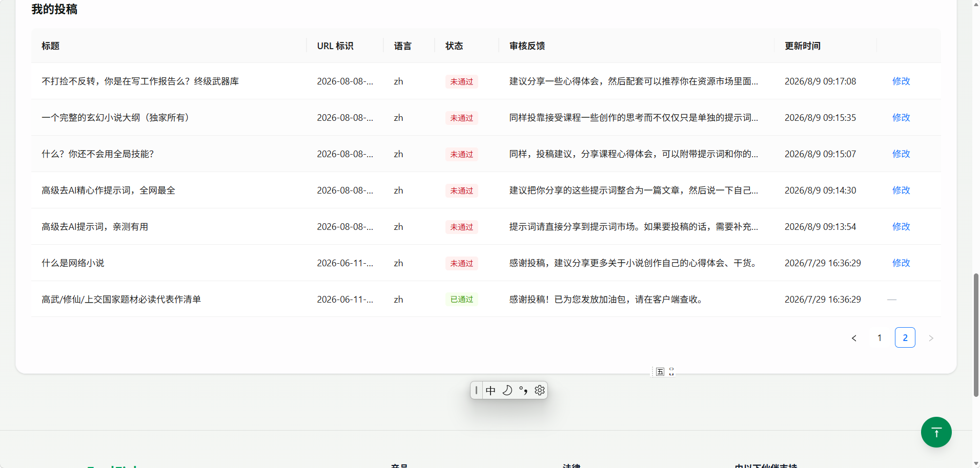Click timestamp 2026/8/9 09:17:08
Screen dimensions: 980x468
coord(820,81)
